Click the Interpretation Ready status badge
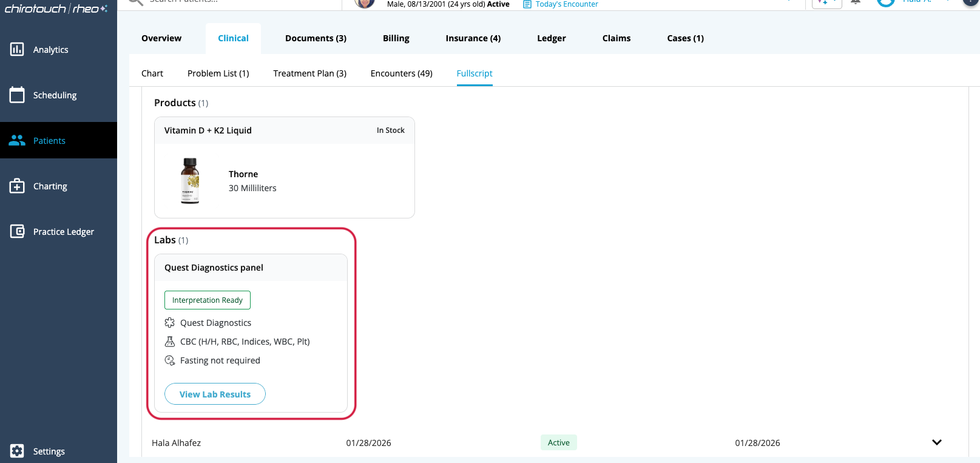The image size is (980, 463). (207, 300)
